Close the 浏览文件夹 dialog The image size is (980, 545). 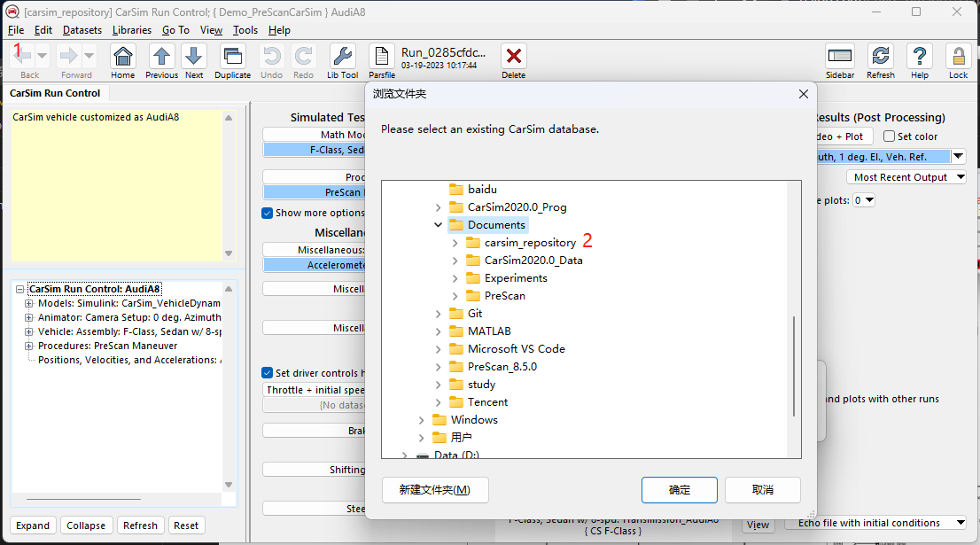click(x=804, y=94)
